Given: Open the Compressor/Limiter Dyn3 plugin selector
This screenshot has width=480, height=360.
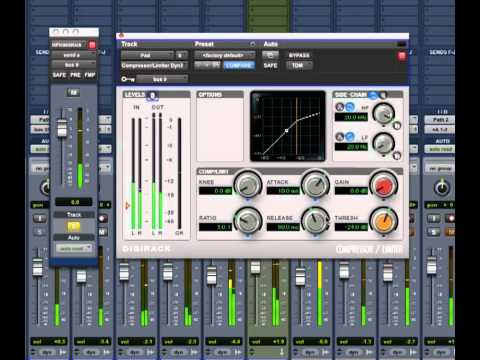Looking at the screenshot, I should (x=154, y=66).
